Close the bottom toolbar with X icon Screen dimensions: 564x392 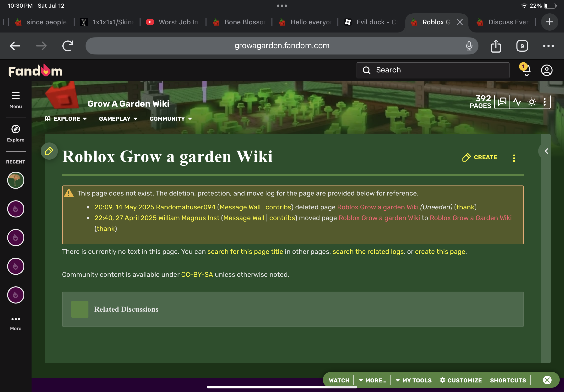[x=547, y=380]
